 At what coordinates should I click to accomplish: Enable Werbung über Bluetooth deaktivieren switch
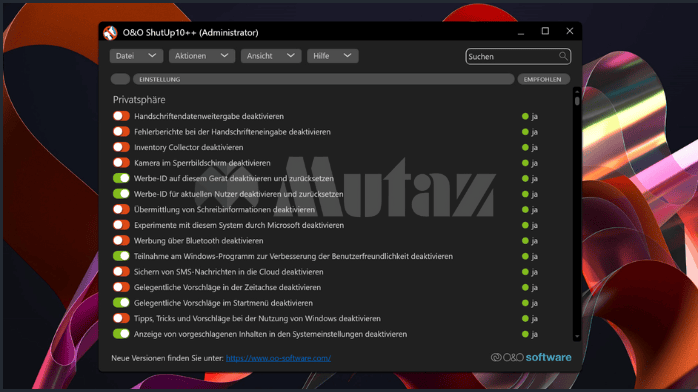[121, 241]
